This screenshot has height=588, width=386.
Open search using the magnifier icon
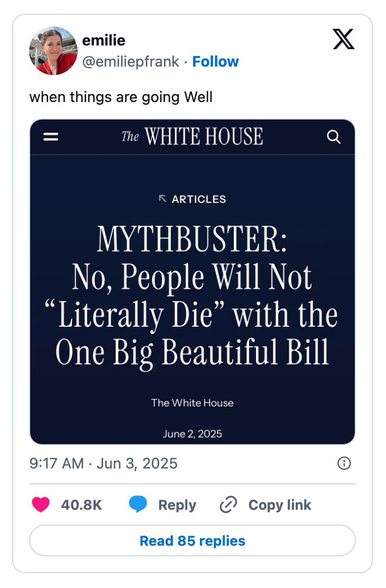point(334,136)
